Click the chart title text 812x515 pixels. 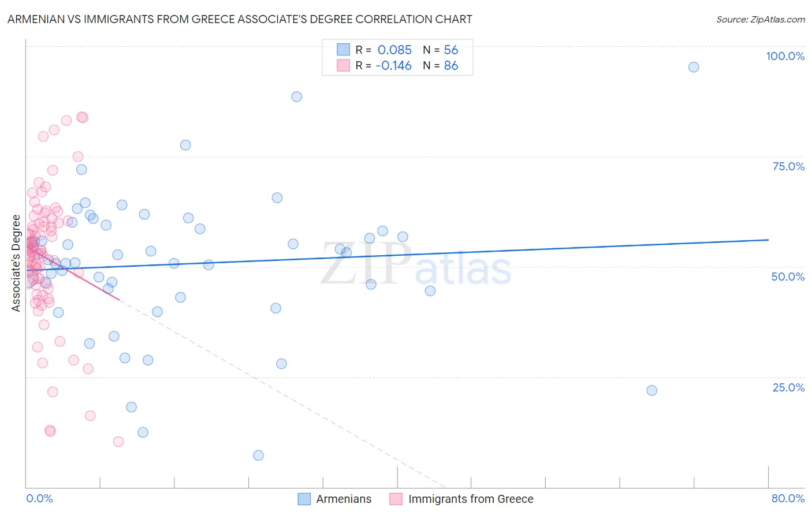click(x=240, y=19)
